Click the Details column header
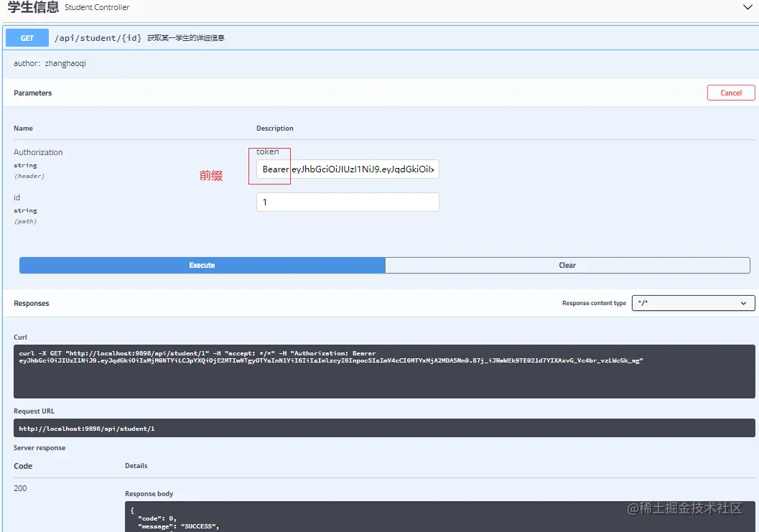Image resolution: width=759 pixels, height=532 pixels. pyautogui.click(x=136, y=466)
